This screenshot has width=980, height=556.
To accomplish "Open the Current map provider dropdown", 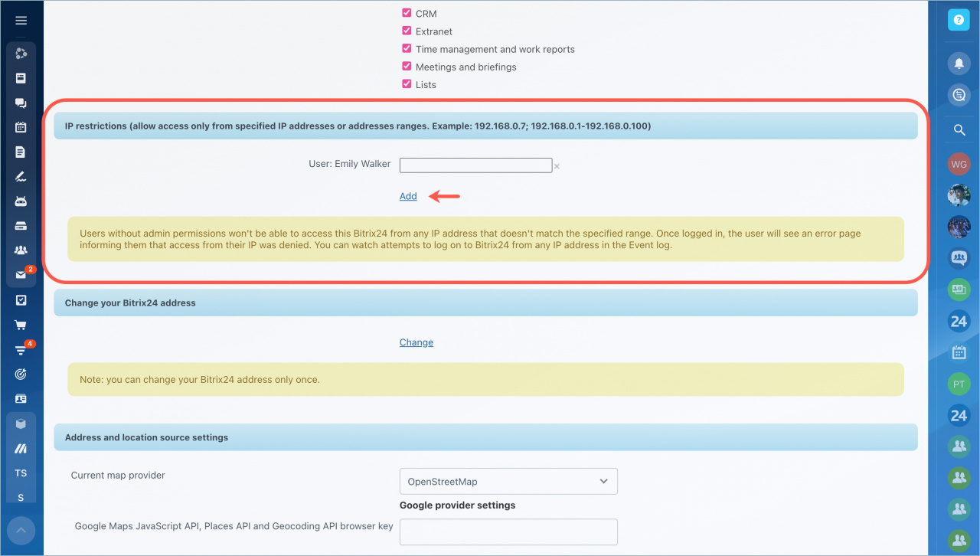I will pyautogui.click(x=508, y=481).
